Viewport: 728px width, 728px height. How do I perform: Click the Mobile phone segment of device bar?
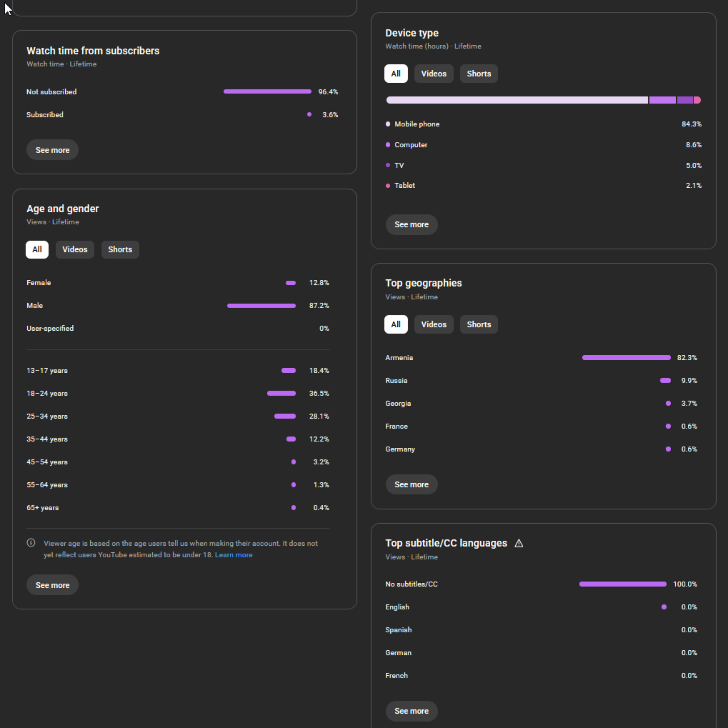pyautogui.click(x=516, y=100)
